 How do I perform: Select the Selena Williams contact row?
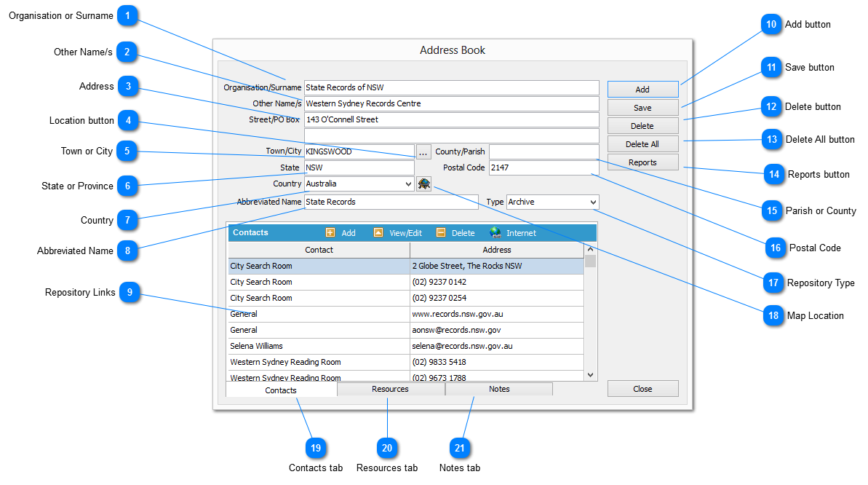coord(319,346)
